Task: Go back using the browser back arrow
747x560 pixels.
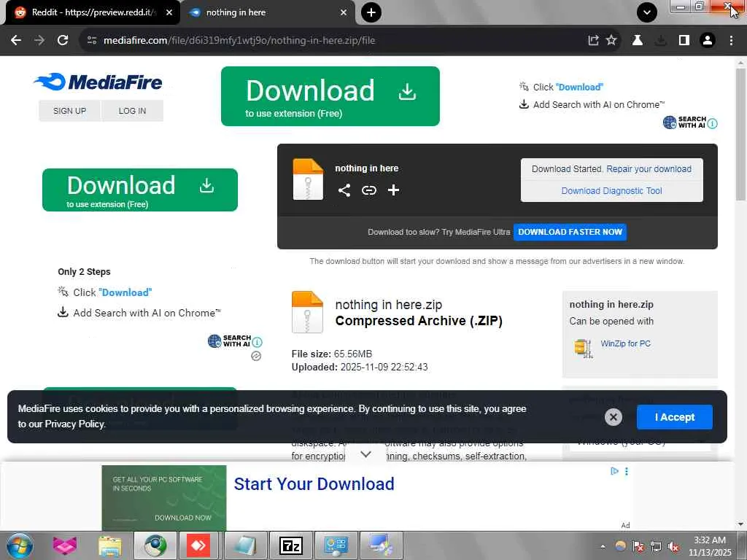Action: coord(16,41)
